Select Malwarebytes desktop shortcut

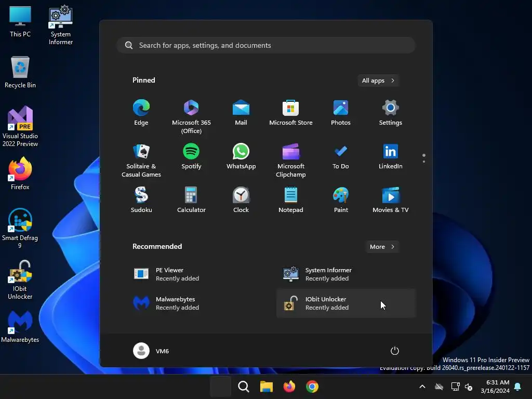tap(20, 326)
